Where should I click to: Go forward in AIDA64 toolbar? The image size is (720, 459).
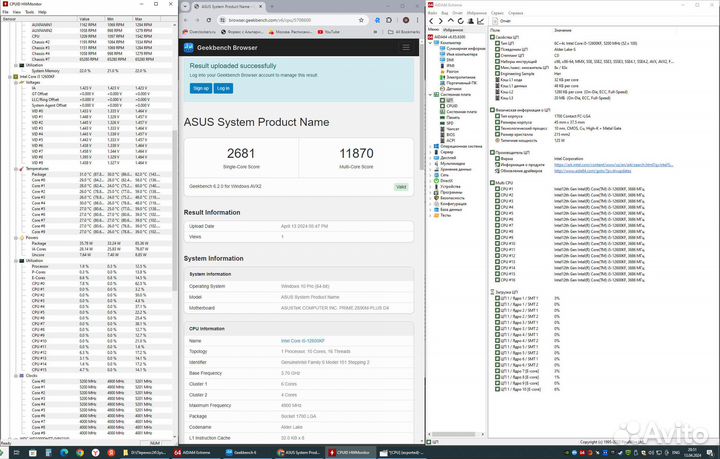coord(440,21)
